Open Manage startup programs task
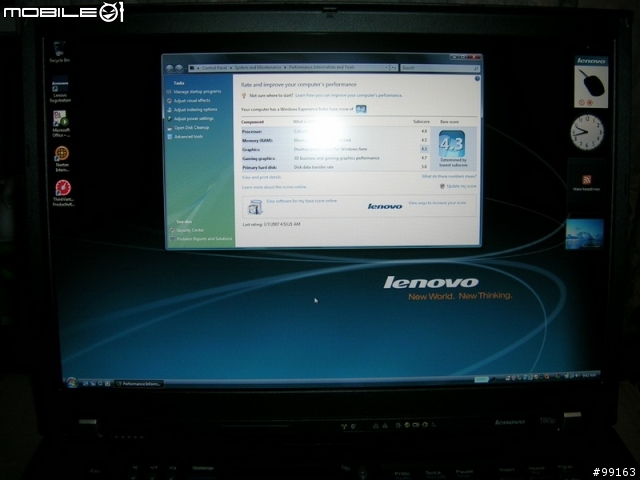Image resolution: width=640 pixels, height=480 pixels. tap(197, 91)
